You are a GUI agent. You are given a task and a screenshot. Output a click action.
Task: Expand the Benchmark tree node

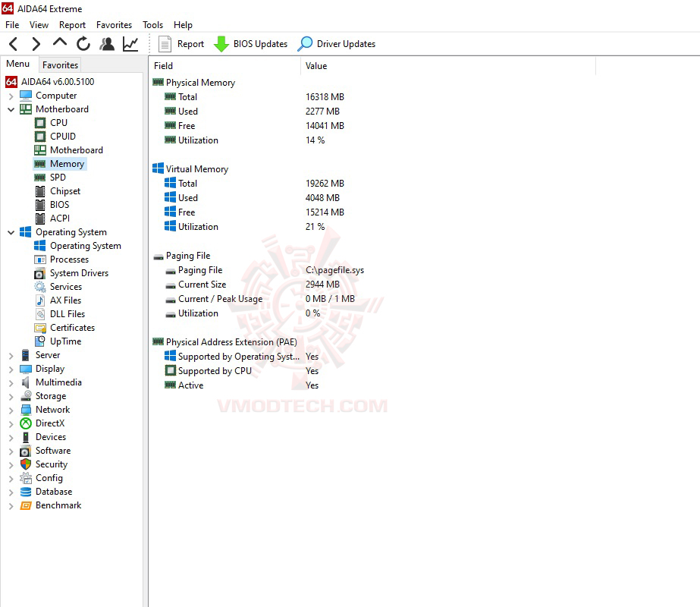[11, 506]
